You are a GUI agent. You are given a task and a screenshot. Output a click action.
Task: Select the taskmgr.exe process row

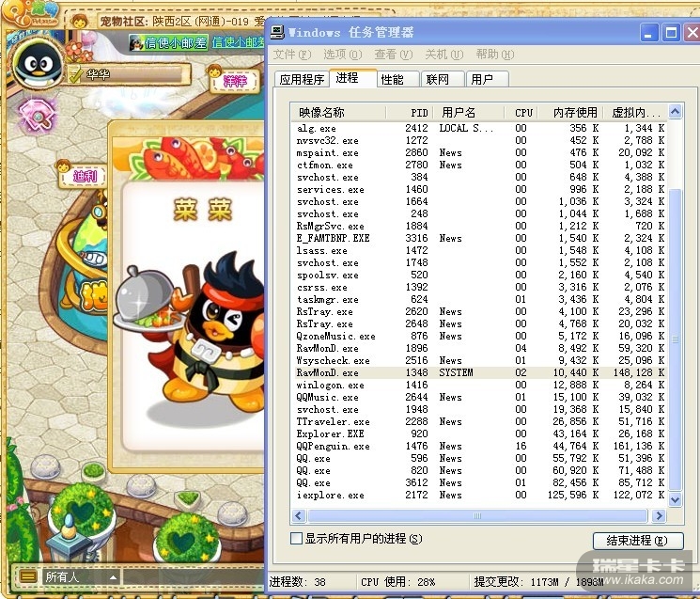[x=480, y=299]
